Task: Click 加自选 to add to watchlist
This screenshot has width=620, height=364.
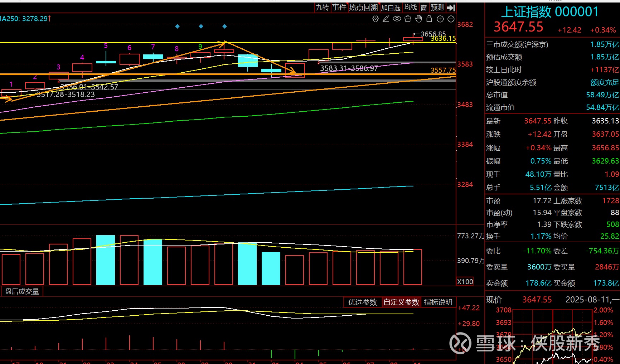Action: point(391,8)
